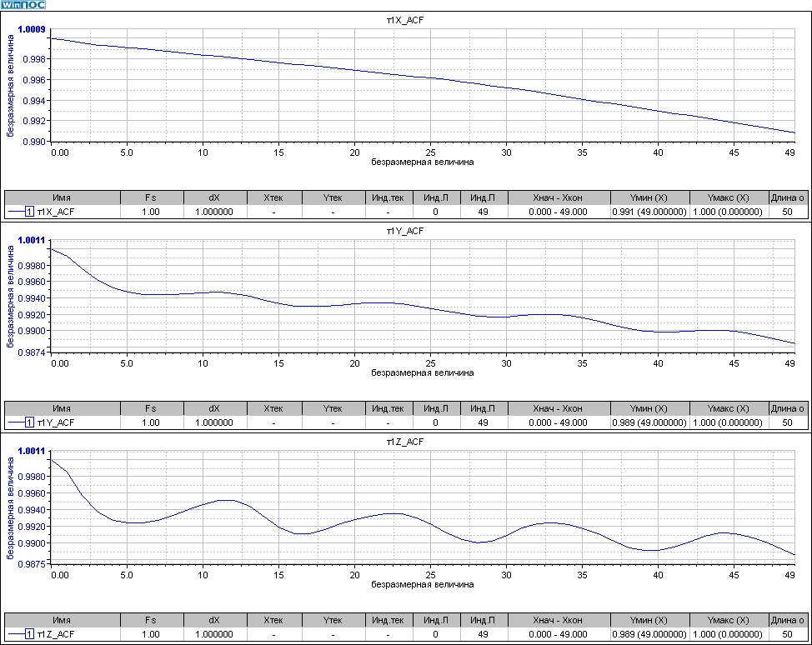Click the Хнач - Хкон header in т1Z_ACF table
Screen dimensions: 812x645
557,621
